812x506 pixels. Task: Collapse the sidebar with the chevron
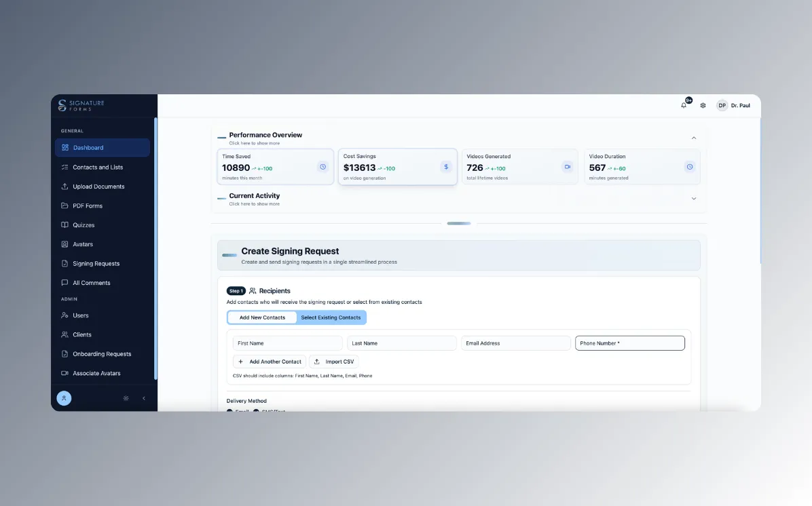(143, 398)
